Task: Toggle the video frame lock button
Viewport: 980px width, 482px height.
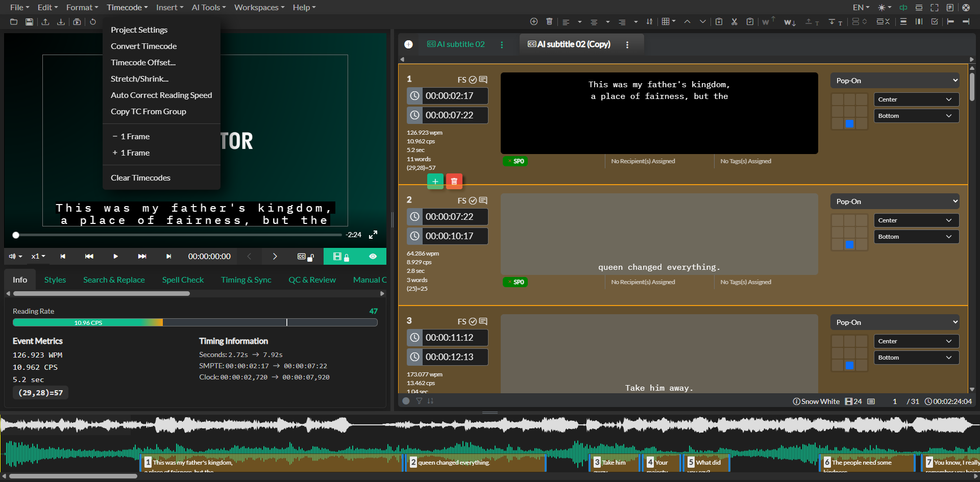Action: tap(341, 257)
